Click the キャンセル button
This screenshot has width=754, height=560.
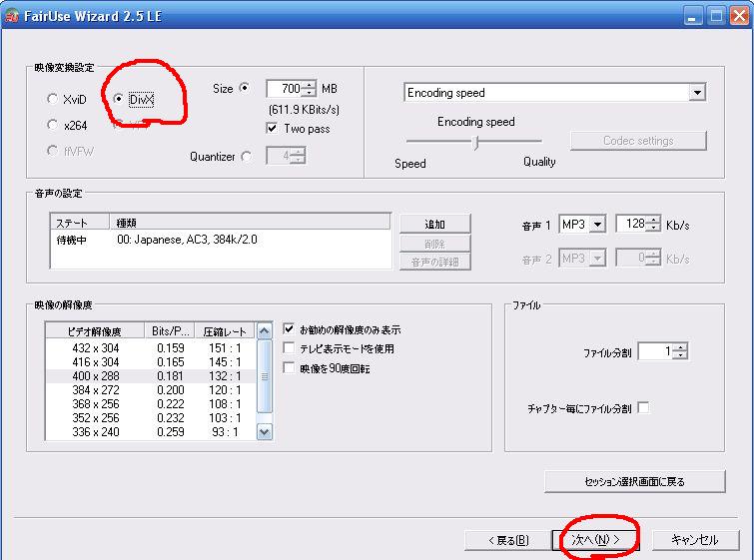(695, 540)
